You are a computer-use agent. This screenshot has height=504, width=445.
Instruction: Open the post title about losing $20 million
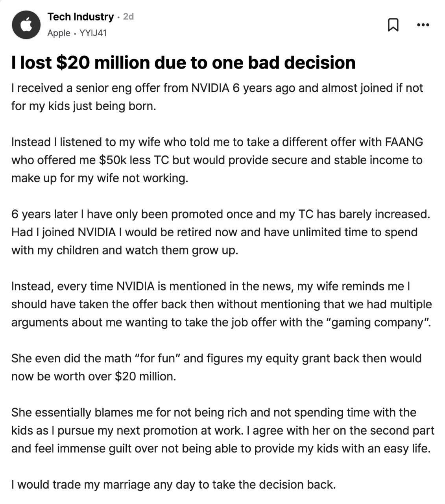click(x=183, y=63)
